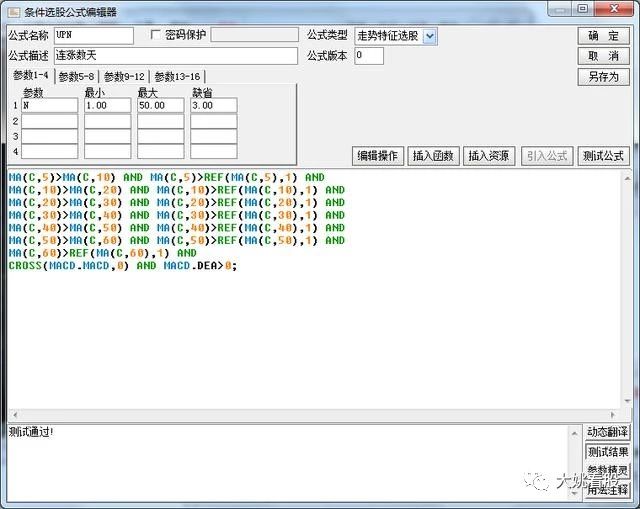640x509 pixels.
Task: Open the 编辑操作 button
Action: point(378,156)
